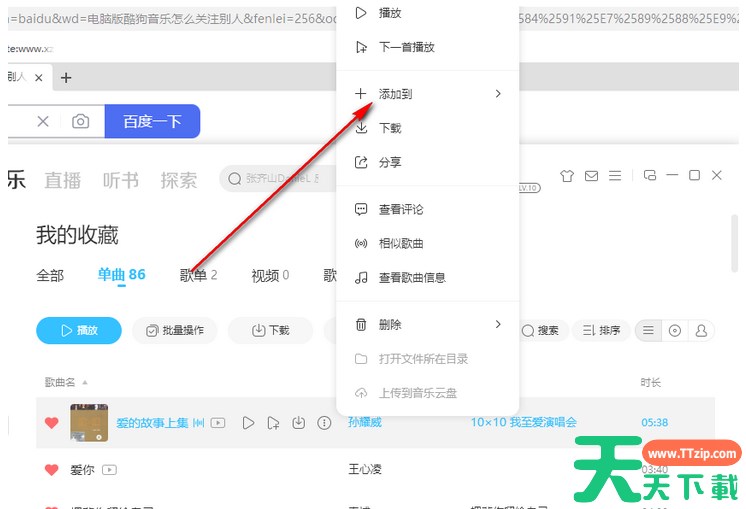
Task: Click the download icon beside 下载 in menu
Action: 362,128
